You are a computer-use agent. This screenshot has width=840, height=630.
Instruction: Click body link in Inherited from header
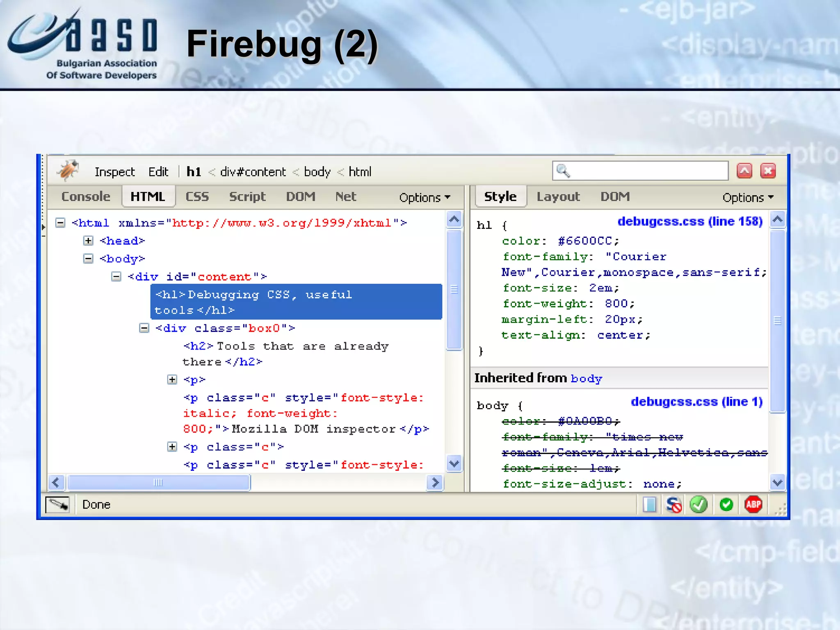(586, 379)
